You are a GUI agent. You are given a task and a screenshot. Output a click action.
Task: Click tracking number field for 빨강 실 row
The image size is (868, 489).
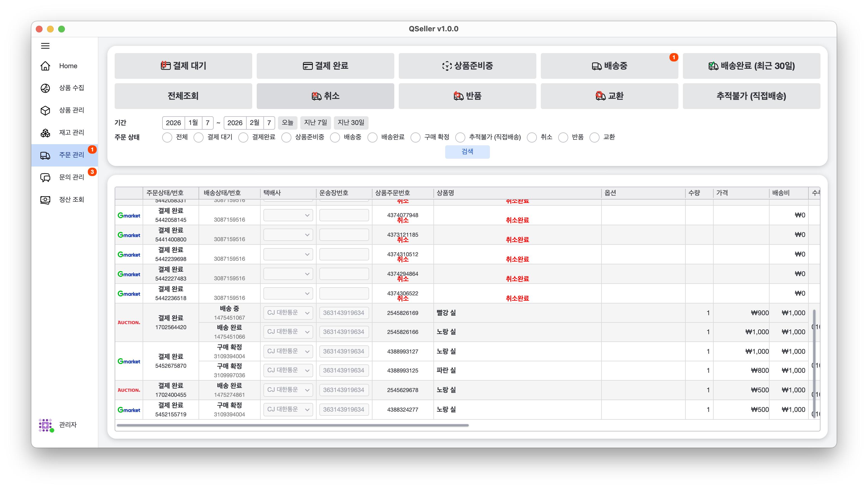click(344, 313)
